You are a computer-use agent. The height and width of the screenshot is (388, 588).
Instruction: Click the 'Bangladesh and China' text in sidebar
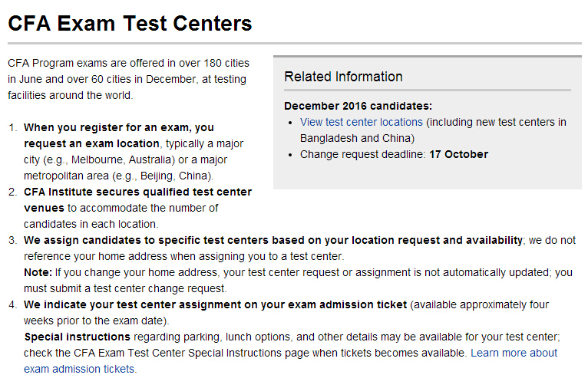357,138
